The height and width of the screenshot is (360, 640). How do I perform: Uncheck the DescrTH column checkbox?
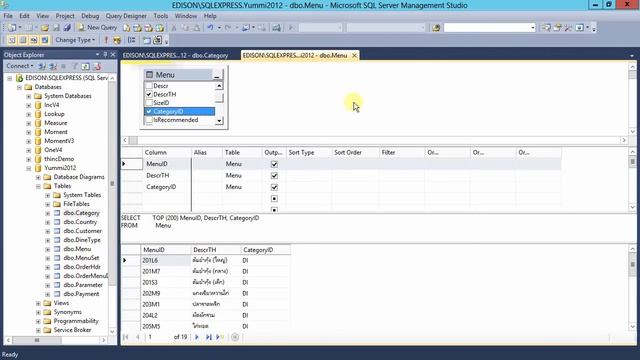(x=149, y=94)
